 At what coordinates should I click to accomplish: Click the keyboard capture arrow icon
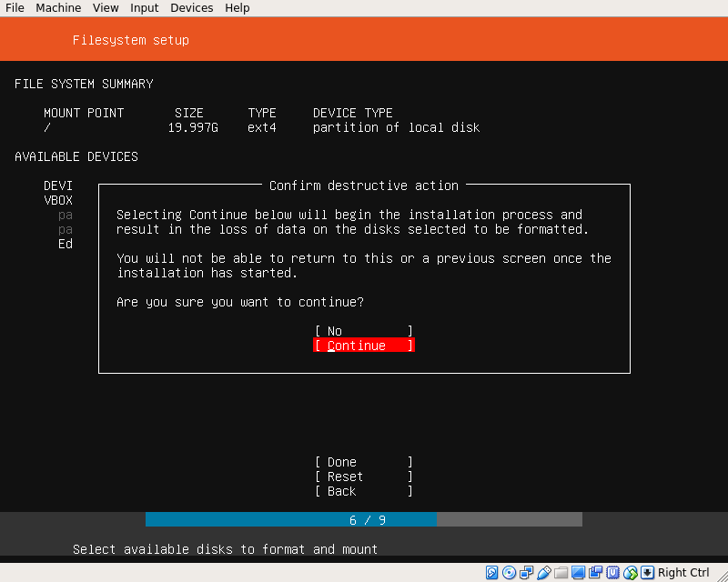(x=647, y=573)
